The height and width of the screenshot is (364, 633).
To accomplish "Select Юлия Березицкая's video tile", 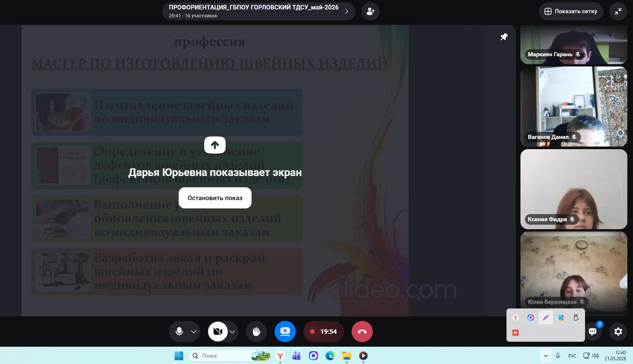I will (574, 271).
